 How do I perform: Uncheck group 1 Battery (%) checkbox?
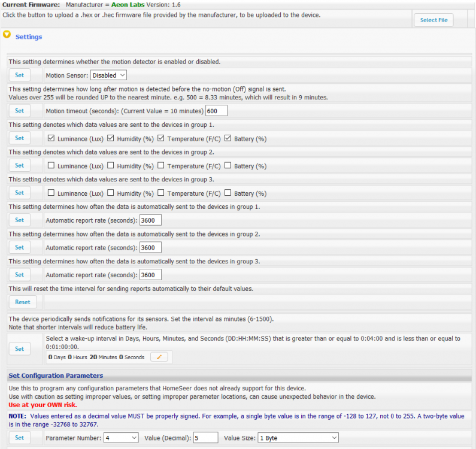click(228, 138)
